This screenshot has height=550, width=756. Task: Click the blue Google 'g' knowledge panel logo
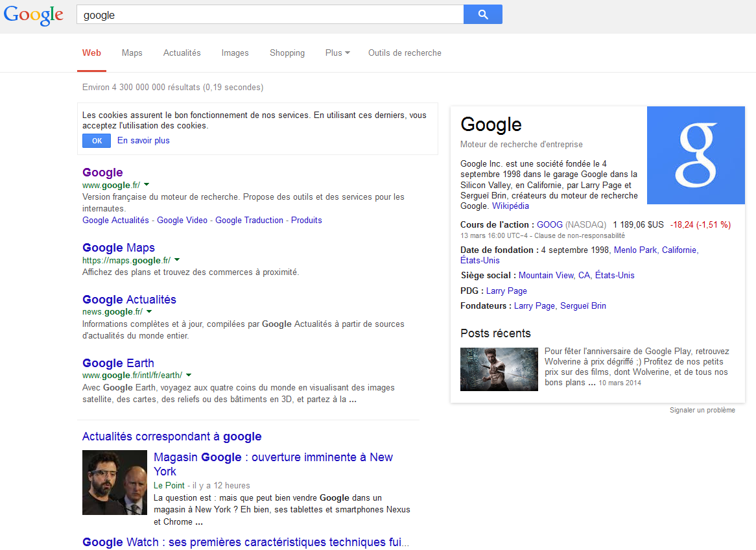point(696,156)
